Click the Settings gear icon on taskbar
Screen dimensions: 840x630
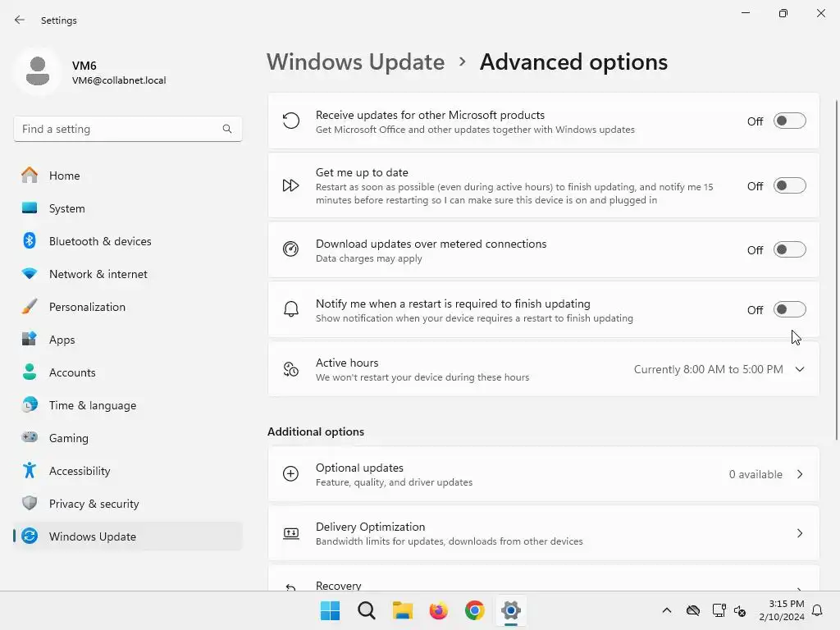pyautogui.click(x=511, y=610)
